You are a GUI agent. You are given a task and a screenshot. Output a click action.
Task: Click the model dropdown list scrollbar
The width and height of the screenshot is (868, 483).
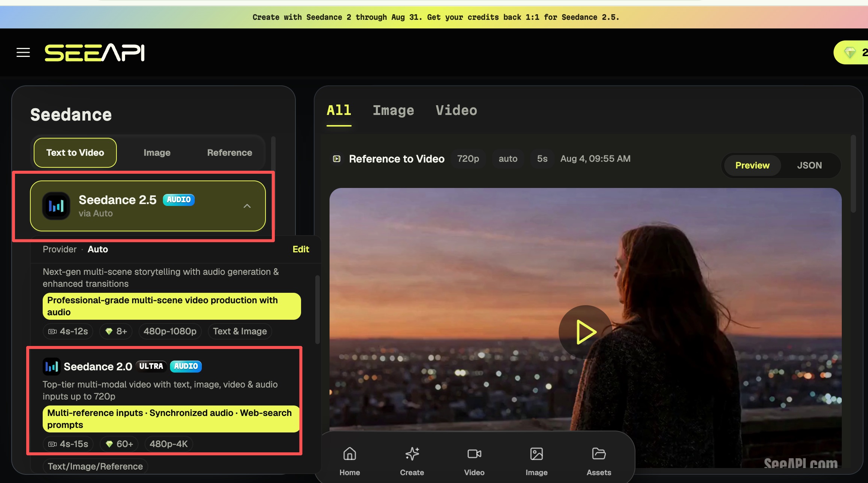pyautogui.click(x=318, y=310)
